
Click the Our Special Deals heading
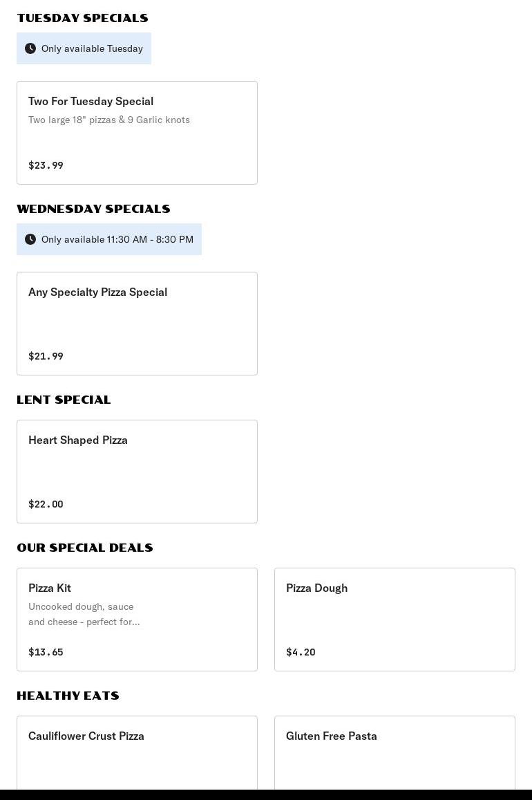pyautogui.click(x=85, y=548)
